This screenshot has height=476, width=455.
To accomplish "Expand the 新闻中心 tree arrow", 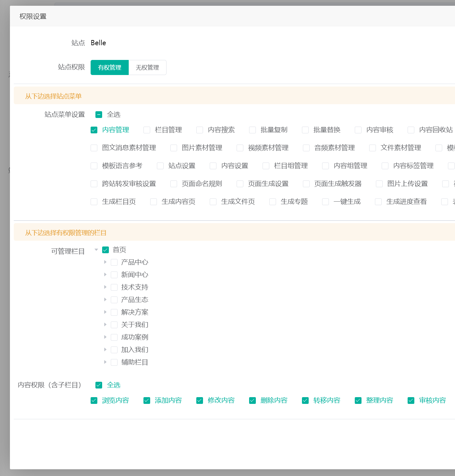I will tap(105, 275).
